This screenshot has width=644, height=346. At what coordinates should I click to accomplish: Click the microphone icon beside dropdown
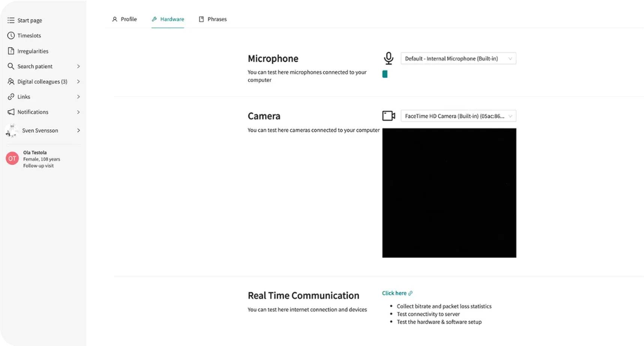pos(389,59)
